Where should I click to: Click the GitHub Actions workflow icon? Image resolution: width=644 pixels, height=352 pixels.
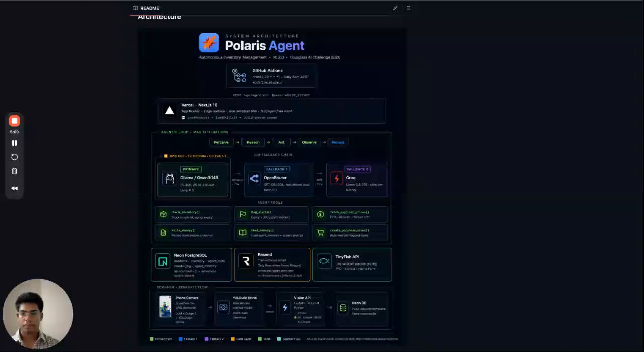(239, 76)
